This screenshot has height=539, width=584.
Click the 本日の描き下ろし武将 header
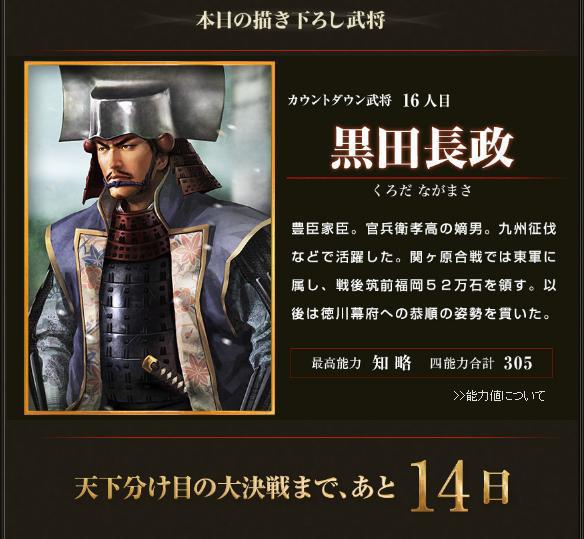(291, 20)
